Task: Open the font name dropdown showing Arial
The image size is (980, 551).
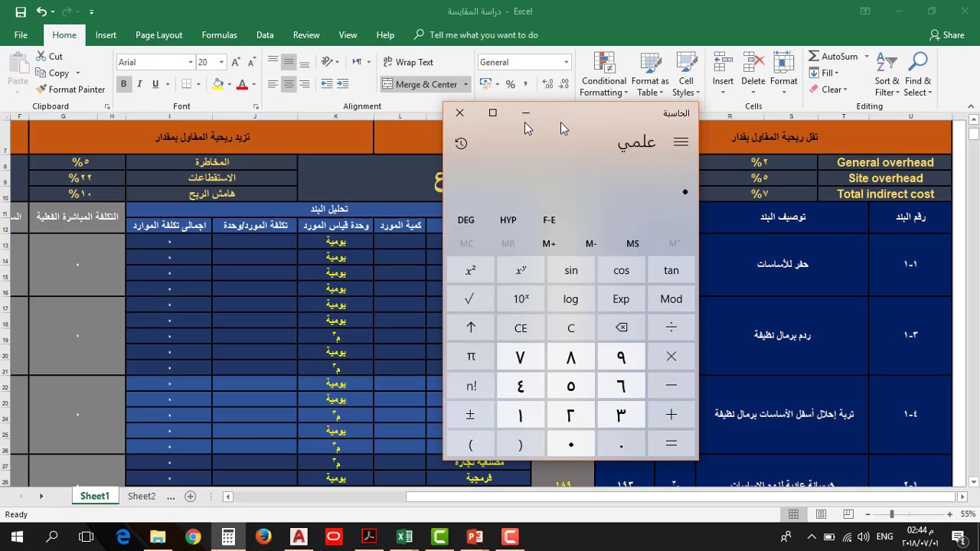Action: (191, 62)
